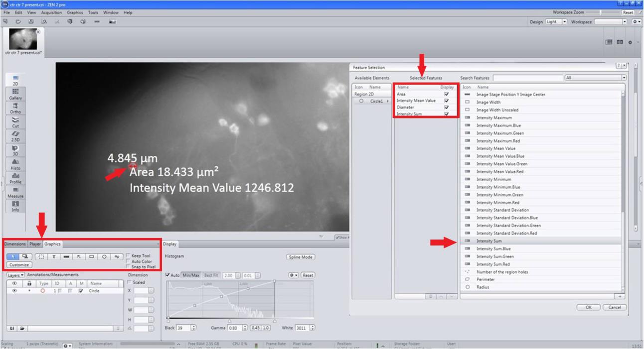The height and width of the screenshot is (349, 644).
Task: Select the Rectangle drawing tool
Action: click(x=92, y=257)
